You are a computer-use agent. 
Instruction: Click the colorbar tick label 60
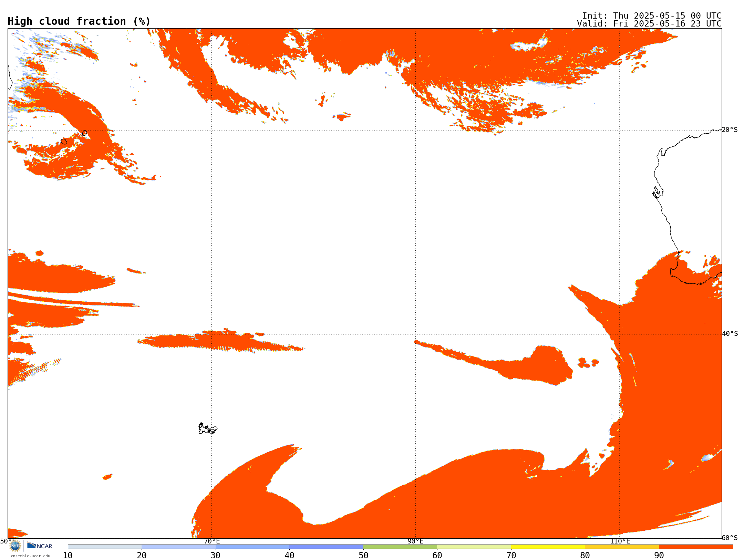coord(437,556)
